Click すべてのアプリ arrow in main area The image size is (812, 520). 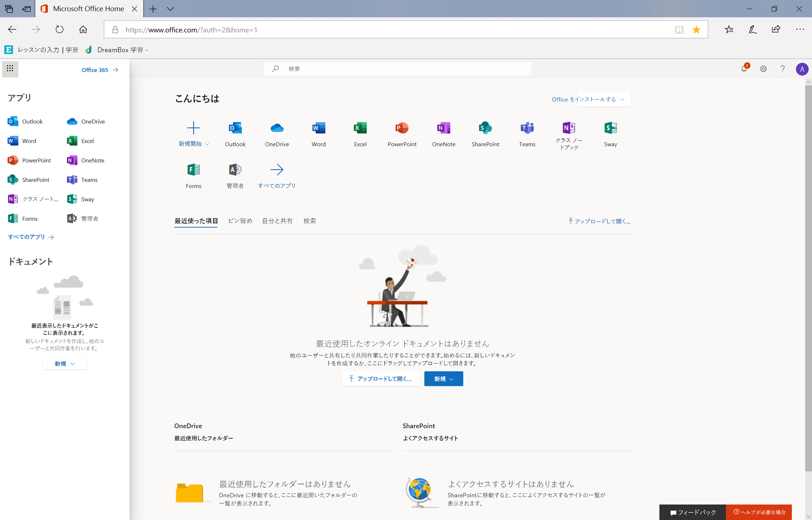277,176
